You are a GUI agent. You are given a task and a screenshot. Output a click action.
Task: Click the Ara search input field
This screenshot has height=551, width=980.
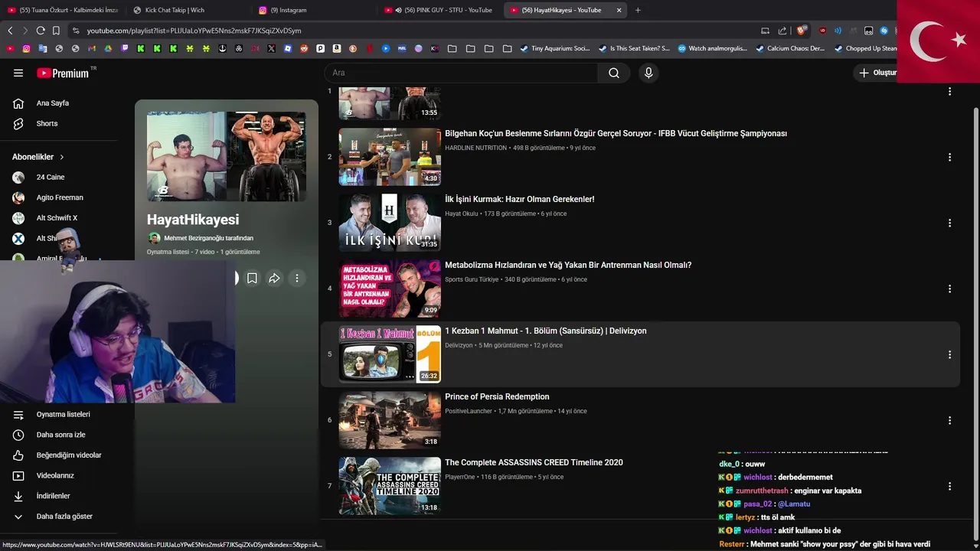[462, 73]
